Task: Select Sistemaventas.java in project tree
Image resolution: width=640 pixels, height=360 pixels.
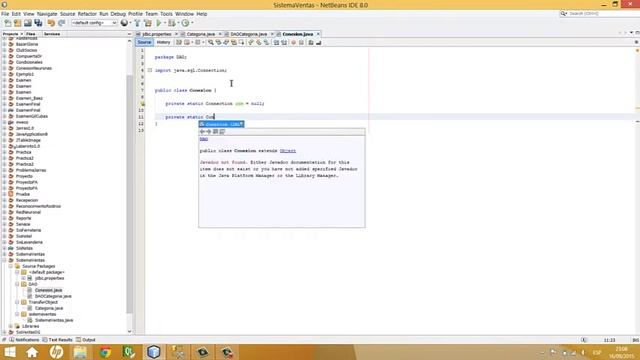Action: (54, 320)
